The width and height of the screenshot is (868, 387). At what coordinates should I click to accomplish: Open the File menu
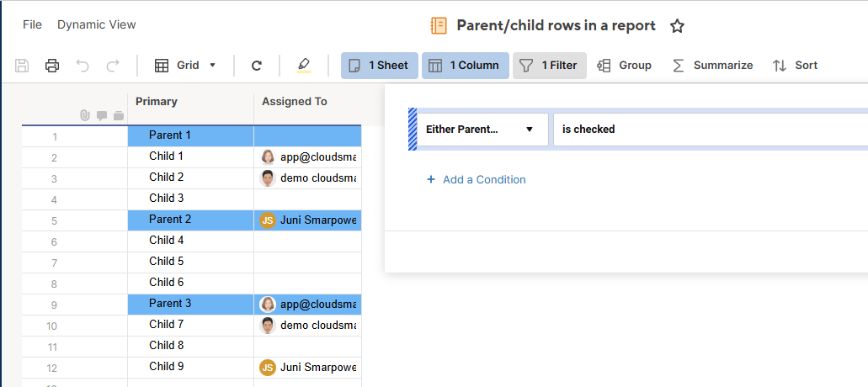coord(32,24)
